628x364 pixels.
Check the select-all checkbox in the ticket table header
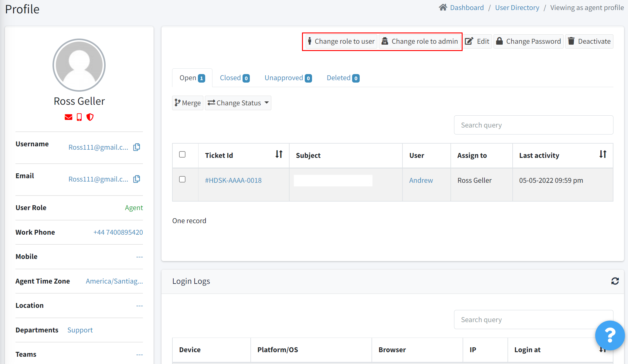click(182, 155)
